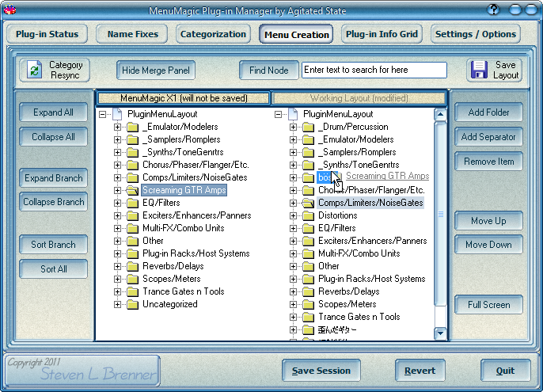Expand left Trance Gates n Tools node

click(117, 292)
